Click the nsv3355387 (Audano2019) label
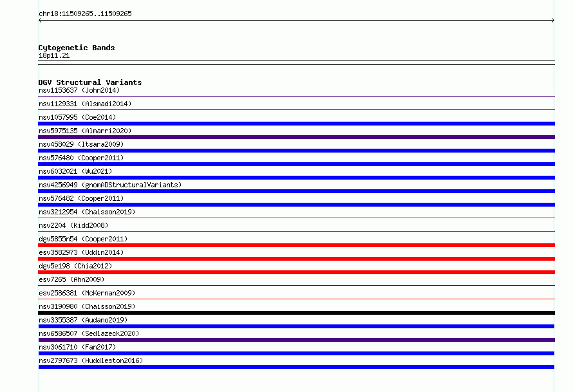Viewport: 573px width, 392px height. tap(83, 320)
